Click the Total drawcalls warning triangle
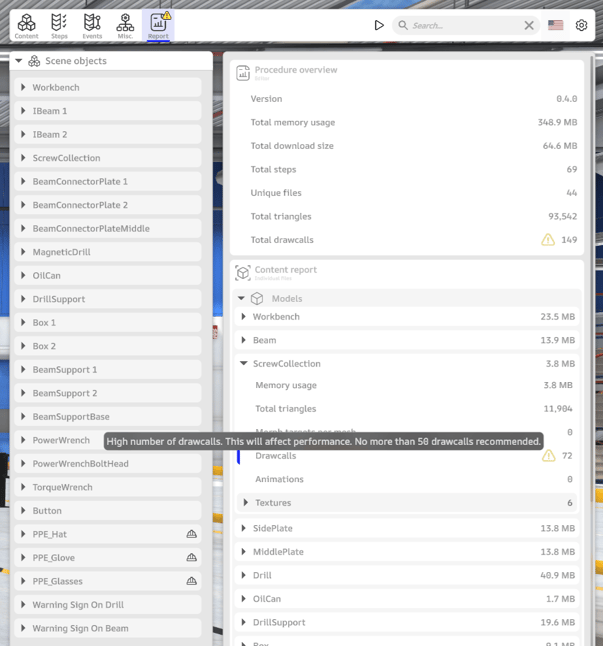 [547, 240]
